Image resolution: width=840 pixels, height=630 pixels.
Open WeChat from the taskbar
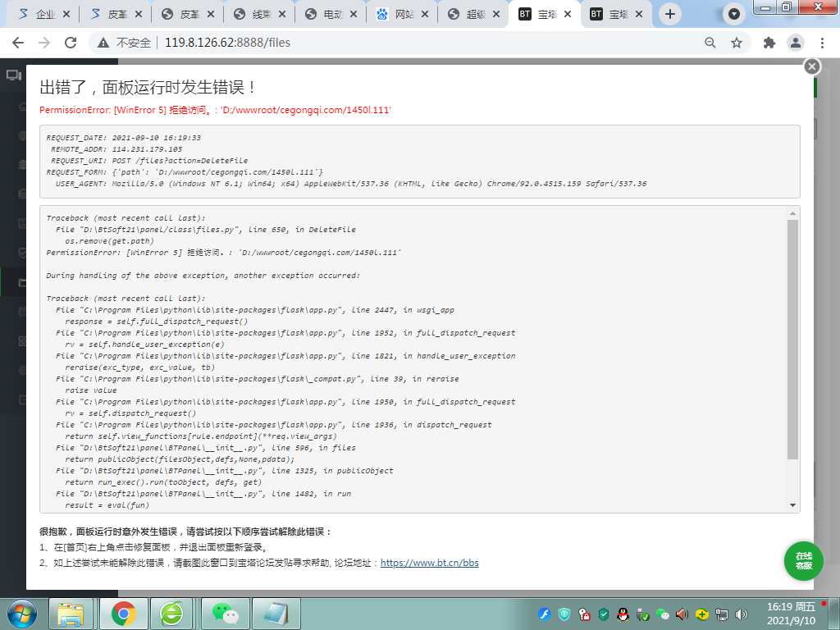[225, 614]
